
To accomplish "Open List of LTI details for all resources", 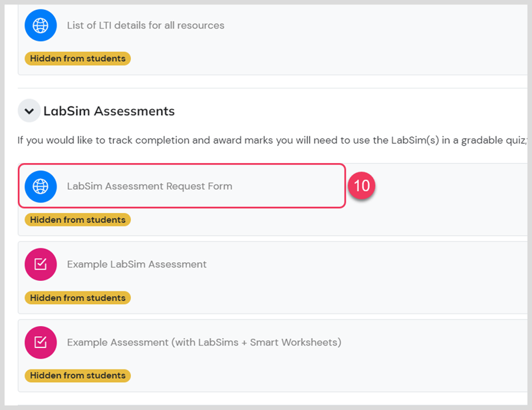I will click(146, 25).
